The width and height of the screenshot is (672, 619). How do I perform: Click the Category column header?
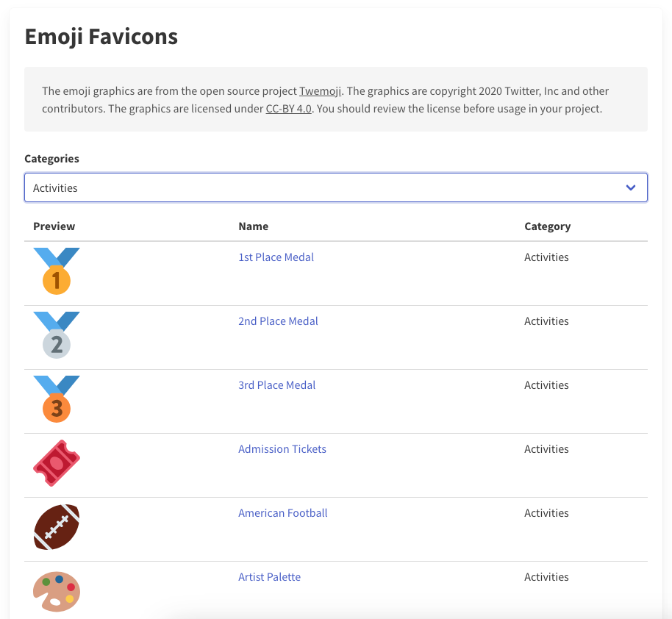tap(547, 226)
